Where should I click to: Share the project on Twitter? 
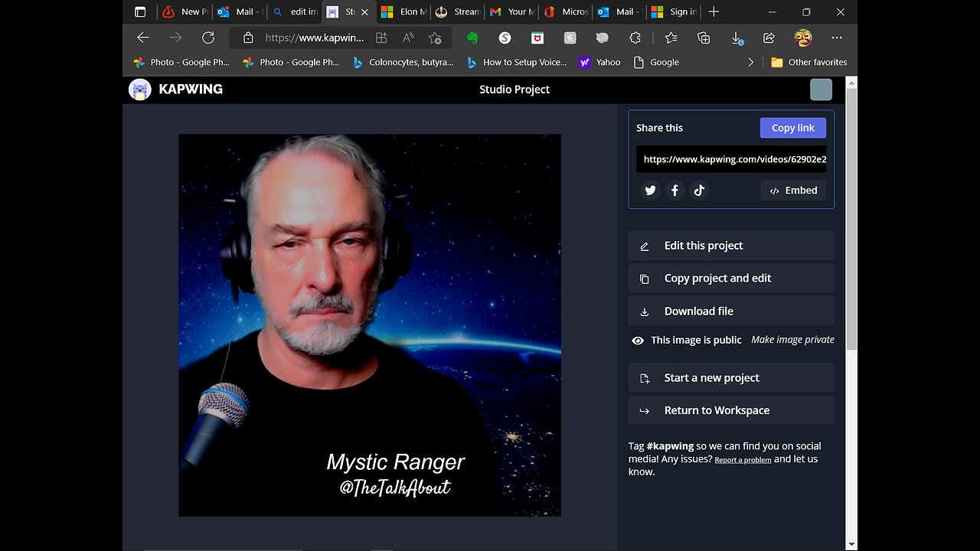pyautogui.click(x=650, y=191)
